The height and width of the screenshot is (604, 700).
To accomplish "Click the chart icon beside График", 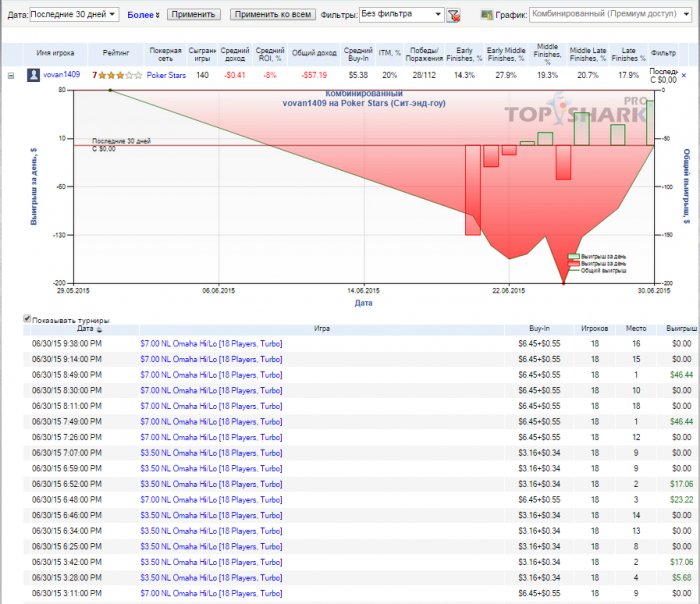I will 486,16.
